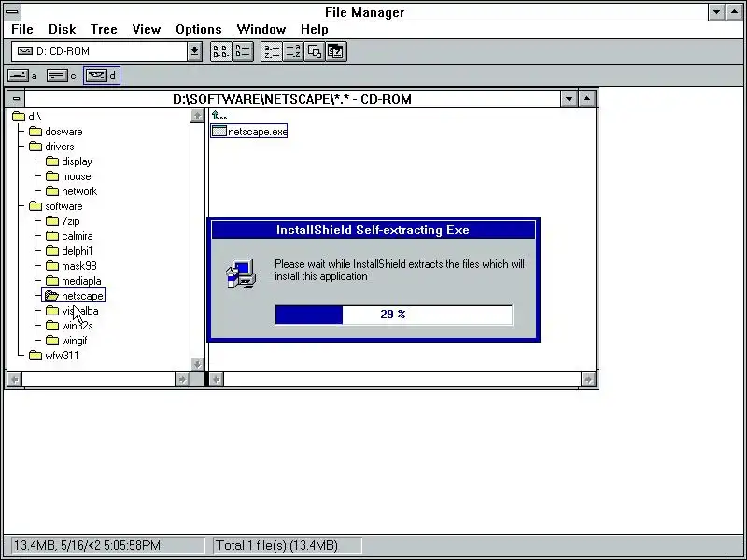
Task: Maximize the D:\SOFTWARE\NETSCAPE child window
Action: click(587, 99)
